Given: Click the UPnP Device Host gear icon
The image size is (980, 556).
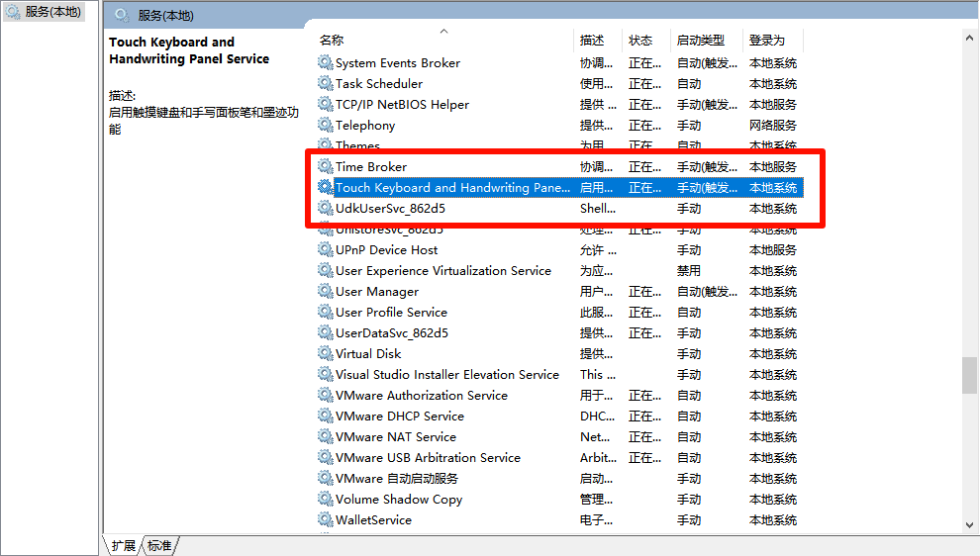Looking at the screenshot, I should point(326,250).
